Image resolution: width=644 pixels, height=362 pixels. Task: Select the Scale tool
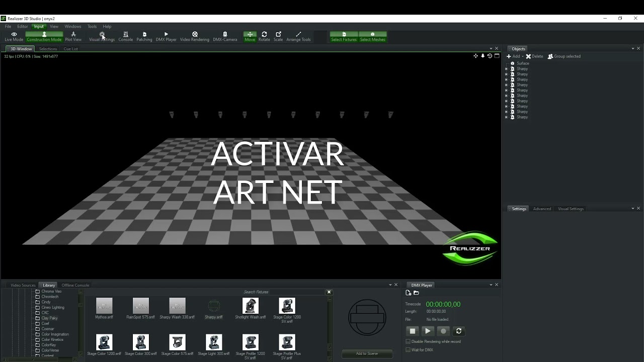(278, 37)
